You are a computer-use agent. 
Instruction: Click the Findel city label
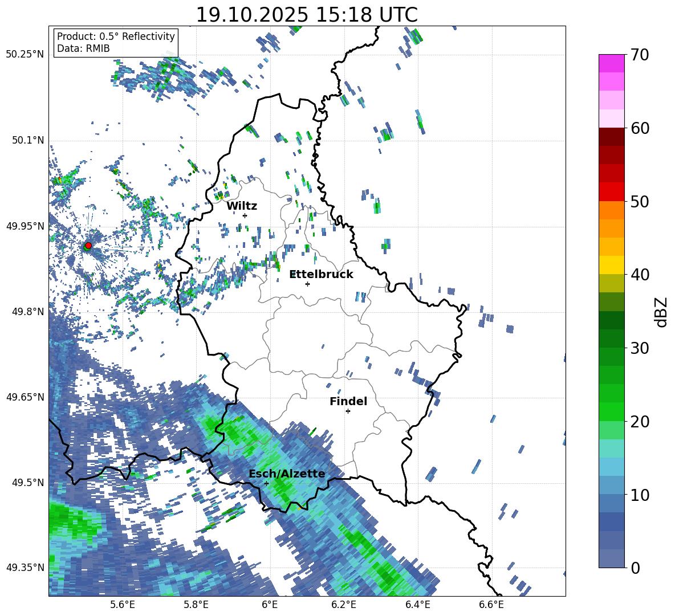tap(348, 401)
